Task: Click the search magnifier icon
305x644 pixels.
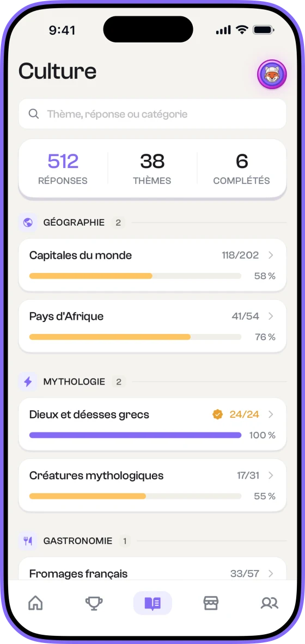Action: pos(34,114)
